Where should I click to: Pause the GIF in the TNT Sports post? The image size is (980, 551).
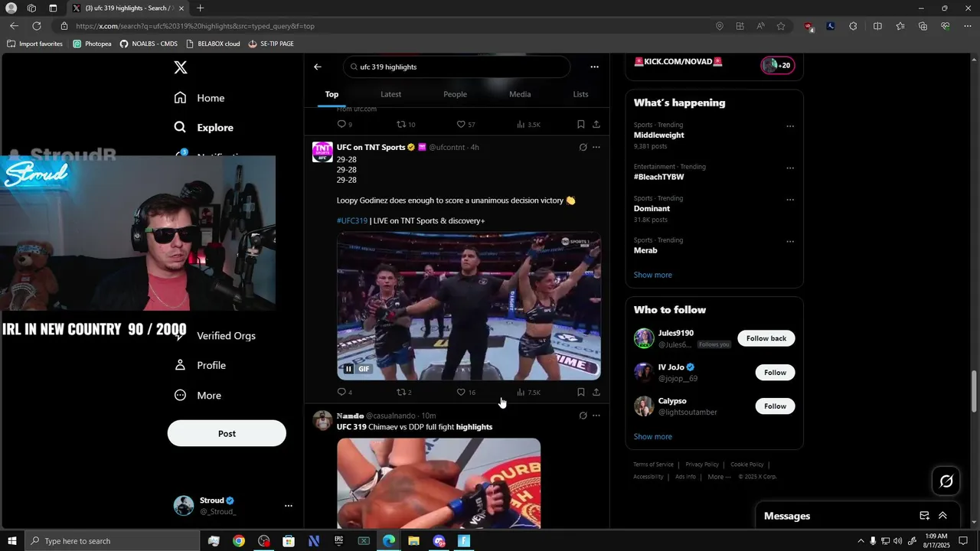click(x=348, y=369)
